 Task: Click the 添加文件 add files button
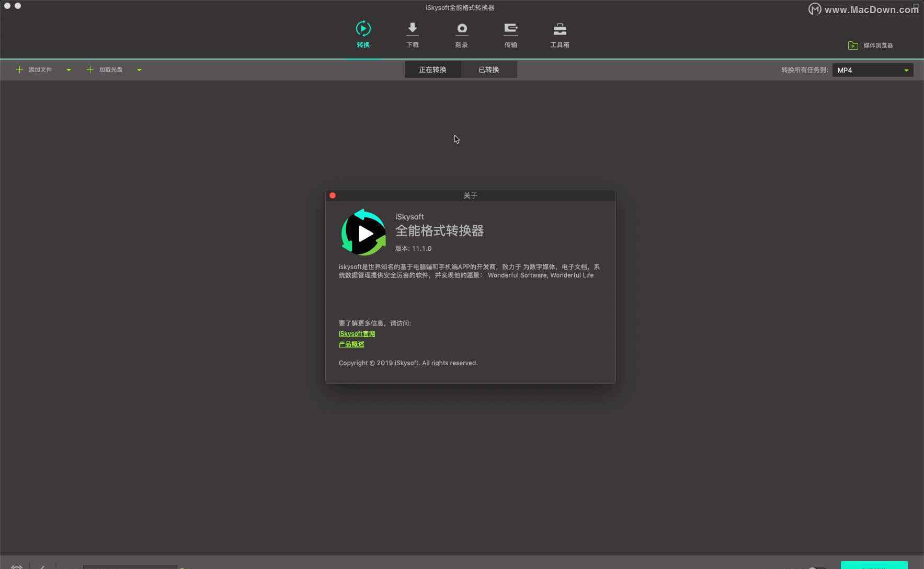point(34,69)
